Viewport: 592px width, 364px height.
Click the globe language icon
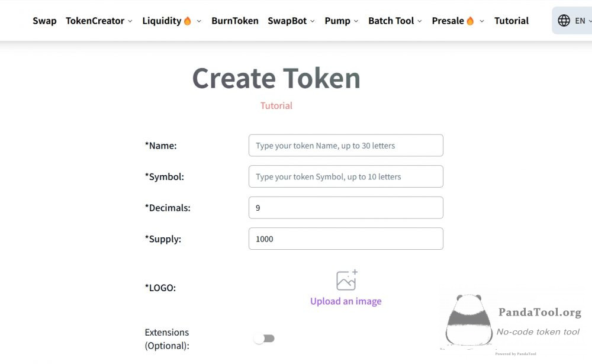(564, 20)
